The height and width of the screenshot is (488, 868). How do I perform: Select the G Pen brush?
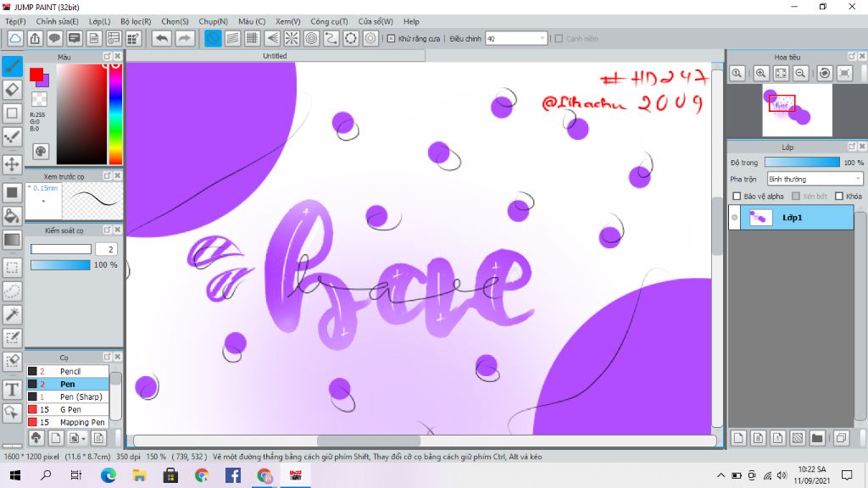point(68,409)
